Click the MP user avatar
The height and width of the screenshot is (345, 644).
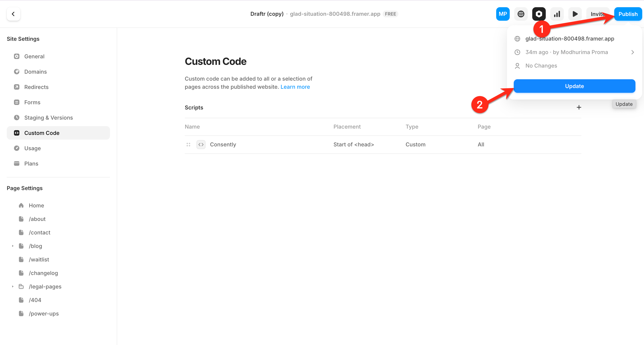point(502,14)
